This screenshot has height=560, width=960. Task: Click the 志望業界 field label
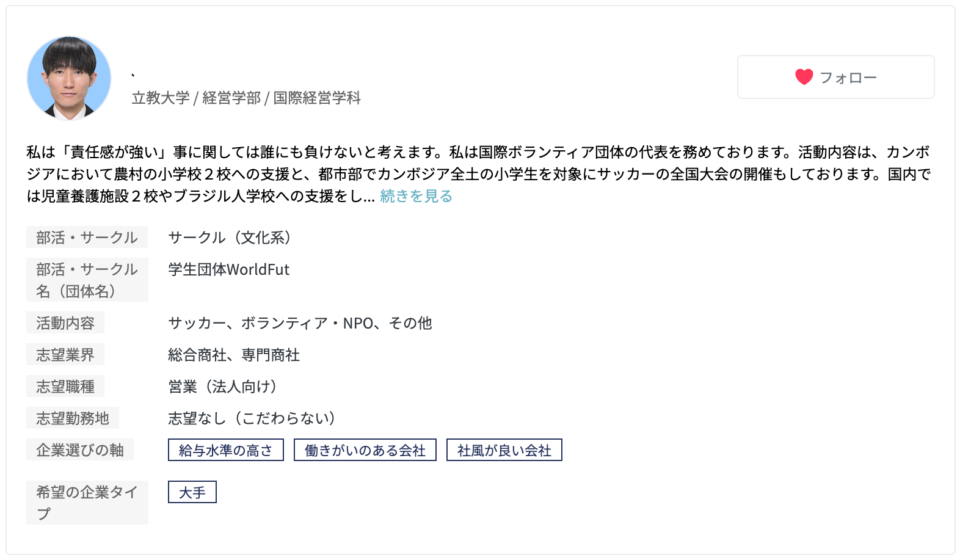pyautogui.click(x=65, y=355)
